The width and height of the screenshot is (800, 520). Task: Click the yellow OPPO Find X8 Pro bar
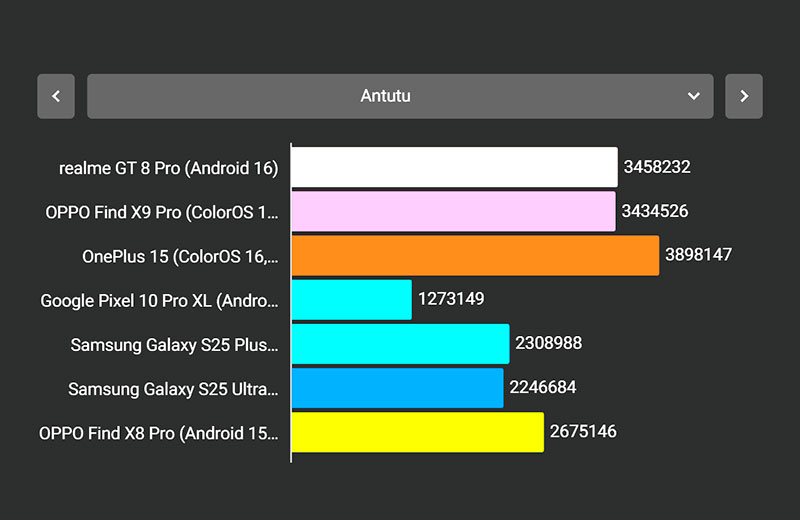click(x=417, y=432)
